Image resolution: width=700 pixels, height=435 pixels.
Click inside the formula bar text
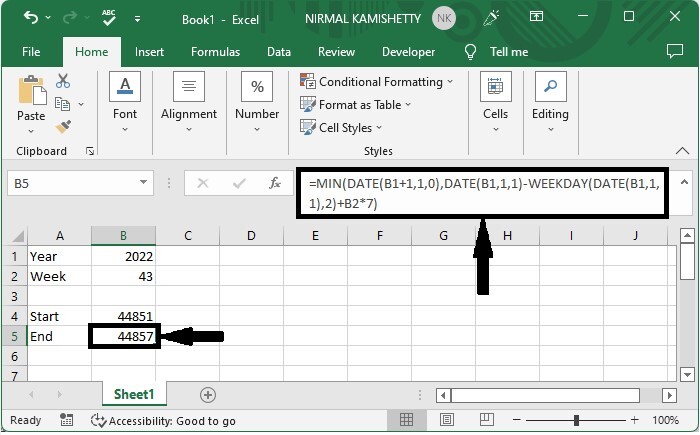[x=483, y=193]
